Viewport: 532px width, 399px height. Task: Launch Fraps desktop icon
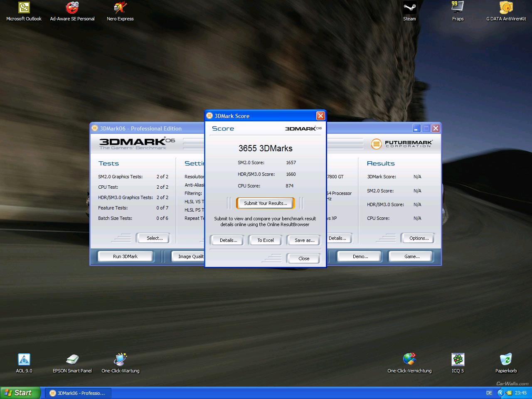point(458,12)
